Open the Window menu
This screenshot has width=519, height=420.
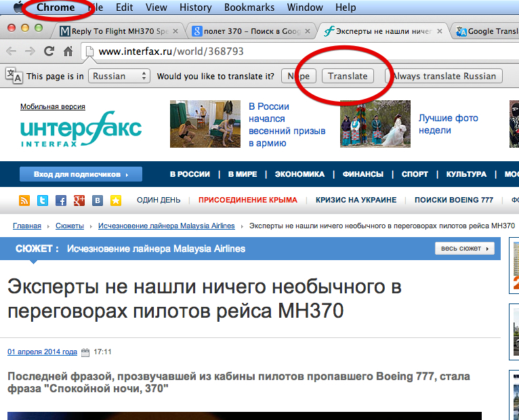pyautogui.click(x=305, y=7)
